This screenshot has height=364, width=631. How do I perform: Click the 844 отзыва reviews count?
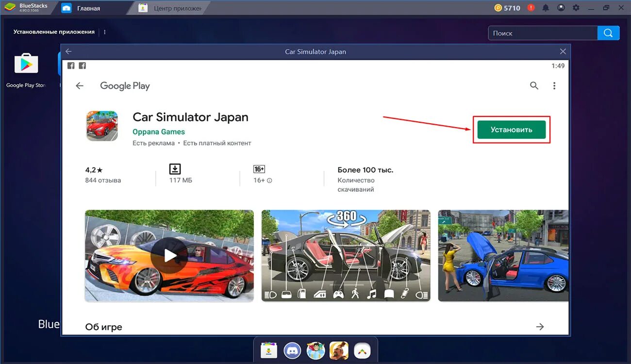[103, 180]
